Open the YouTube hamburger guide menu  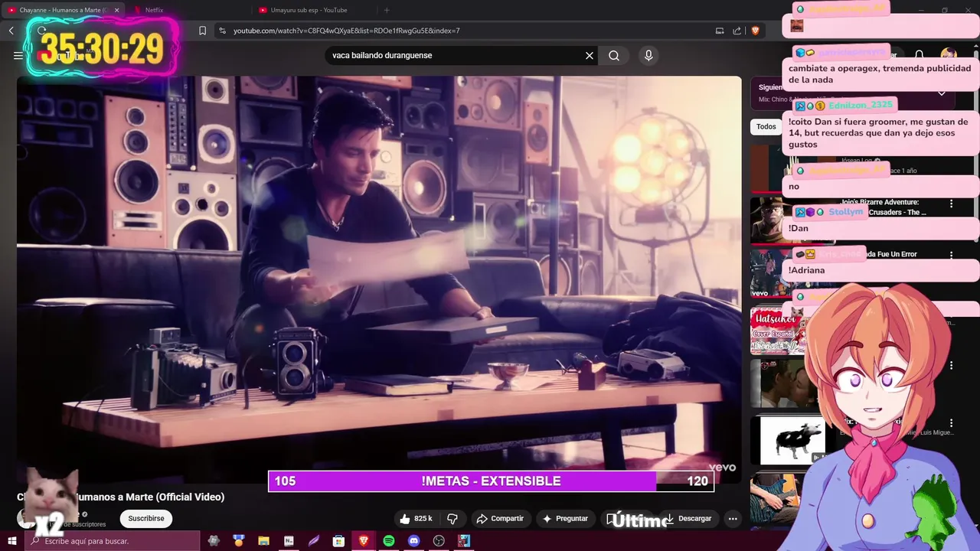18,55
